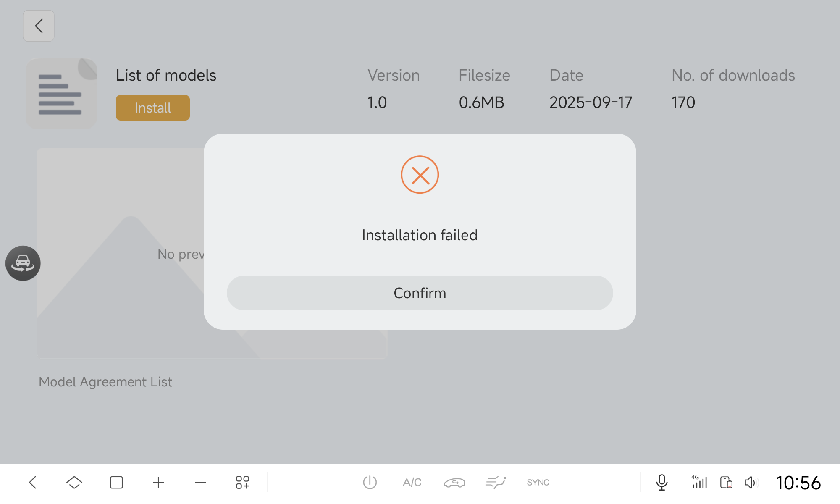The width and height of the screenshot is (840, 504).
Task: Toggle the climate power icon
Action: point(370,482)
